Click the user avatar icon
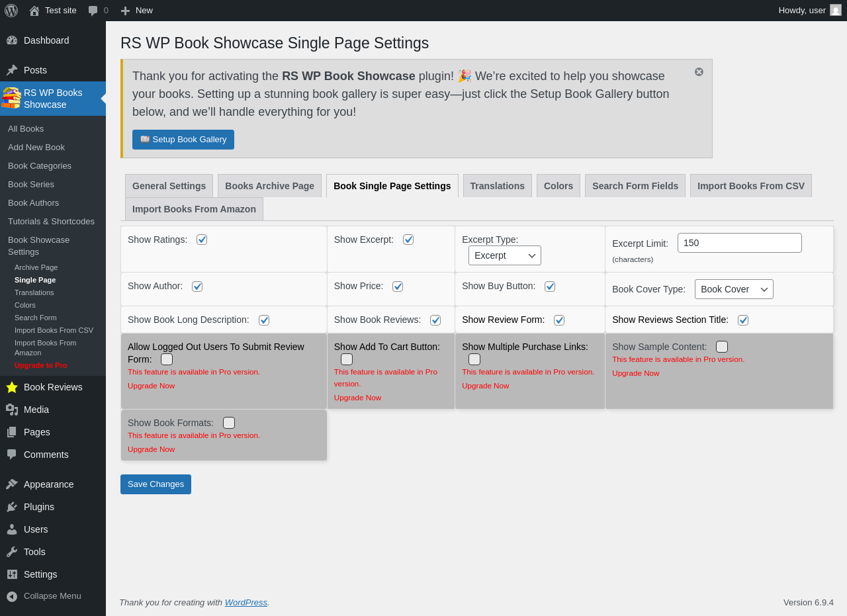This screenshot has height=616, width=847. 836,10
